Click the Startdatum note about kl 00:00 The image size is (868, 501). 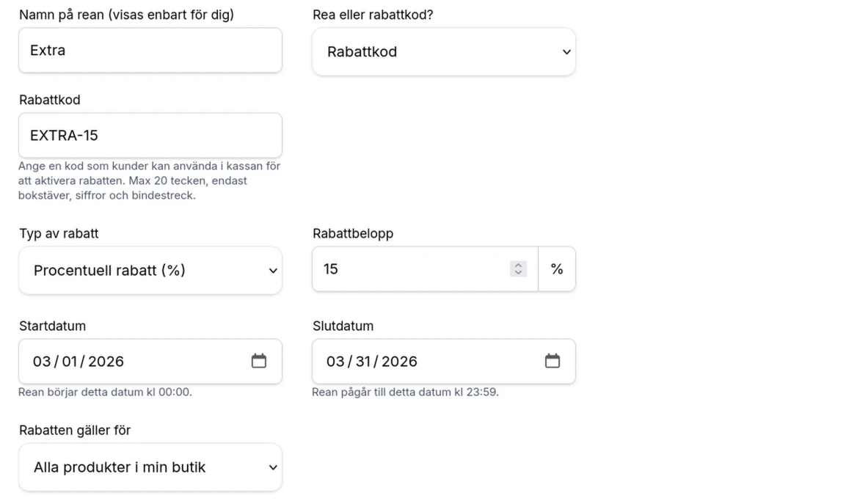click(x=103, y=392)
